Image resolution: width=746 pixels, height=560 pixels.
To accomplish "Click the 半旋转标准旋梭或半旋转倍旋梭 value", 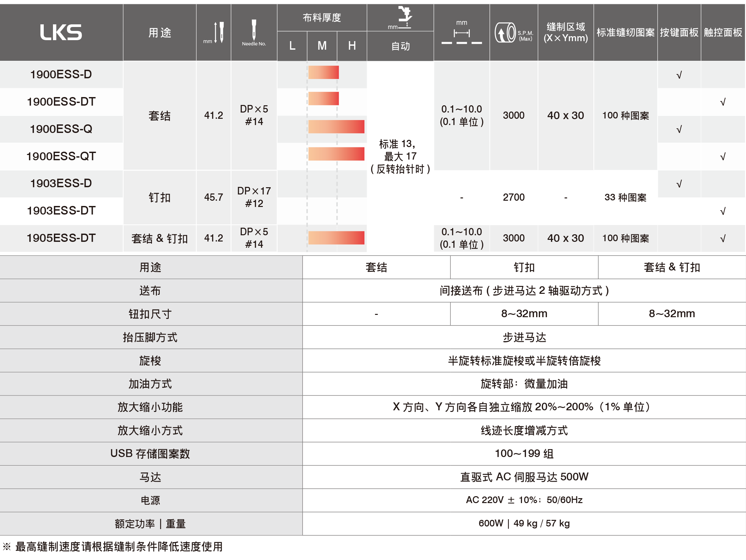I will point(524,360).
